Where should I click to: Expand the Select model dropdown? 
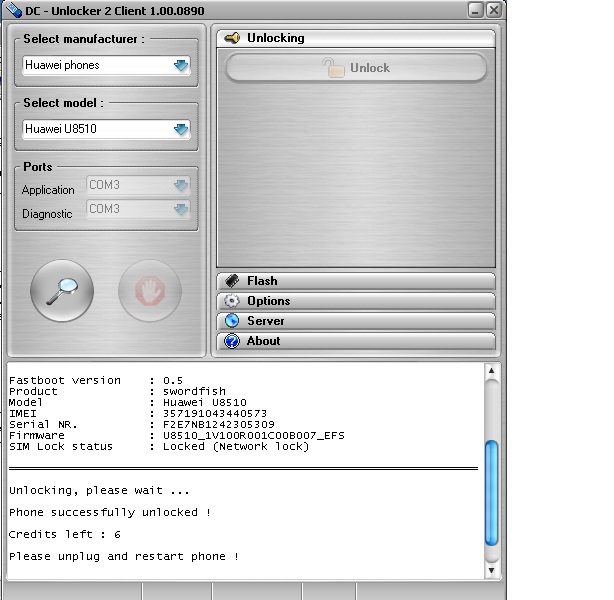click(x=180, y=129)
